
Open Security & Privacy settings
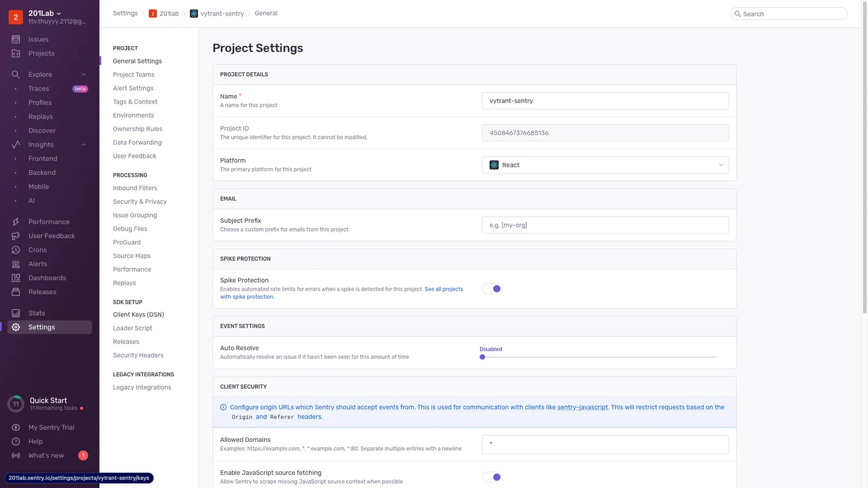click(139, 202)
